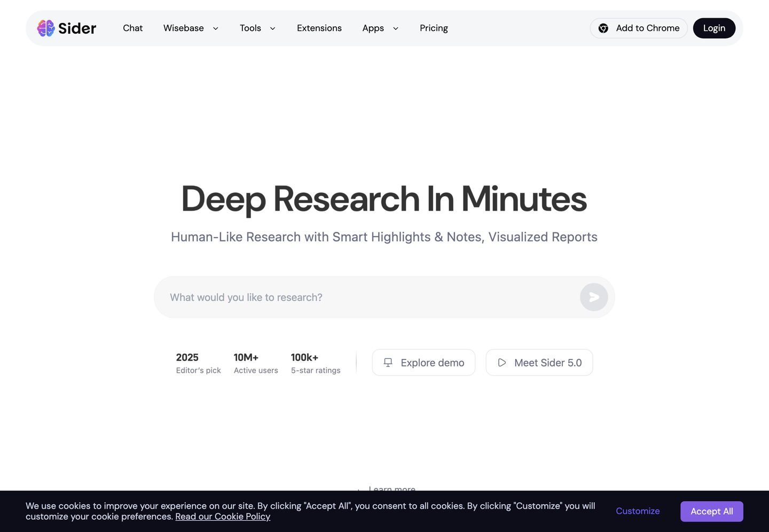The width and height of the screenshot is (769, 532).
Task: Focus the research query input field
Action: tap(368, 298)
